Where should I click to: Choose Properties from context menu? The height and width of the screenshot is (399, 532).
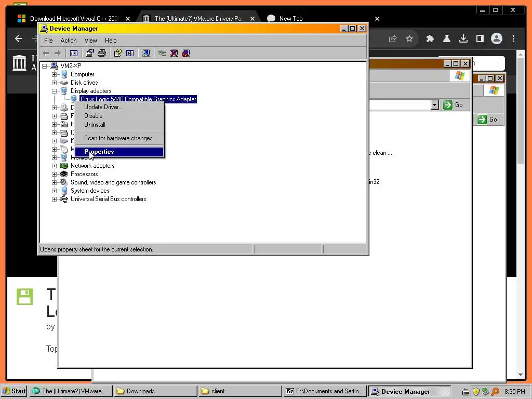(119, 152)
